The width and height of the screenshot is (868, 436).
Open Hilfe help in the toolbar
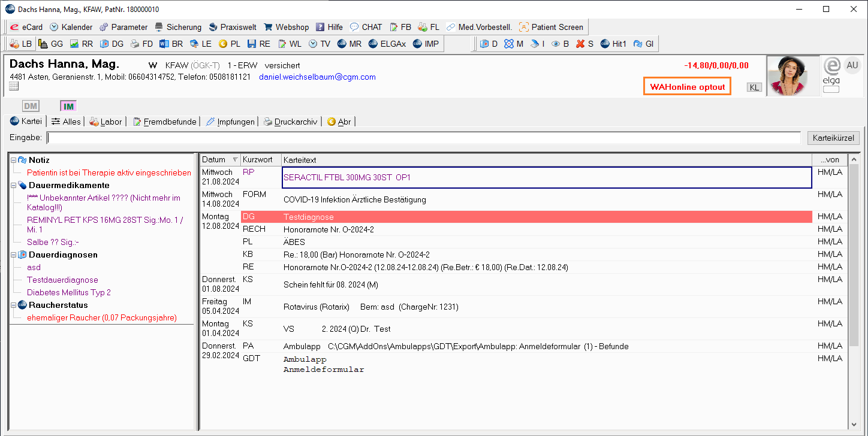329,27
